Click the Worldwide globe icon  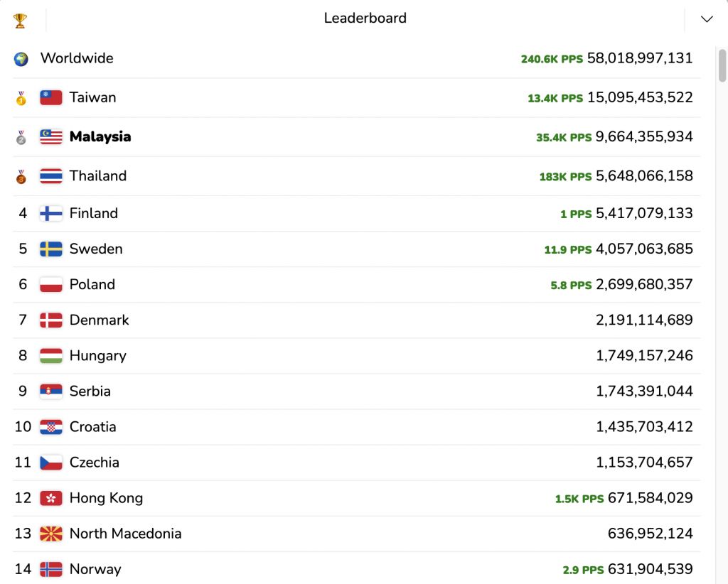(21, 59)
